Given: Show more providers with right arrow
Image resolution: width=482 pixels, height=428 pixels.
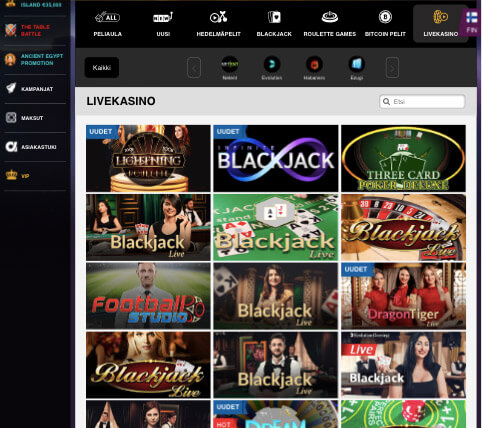Looking at the screenshot, I should coord(392,68).
